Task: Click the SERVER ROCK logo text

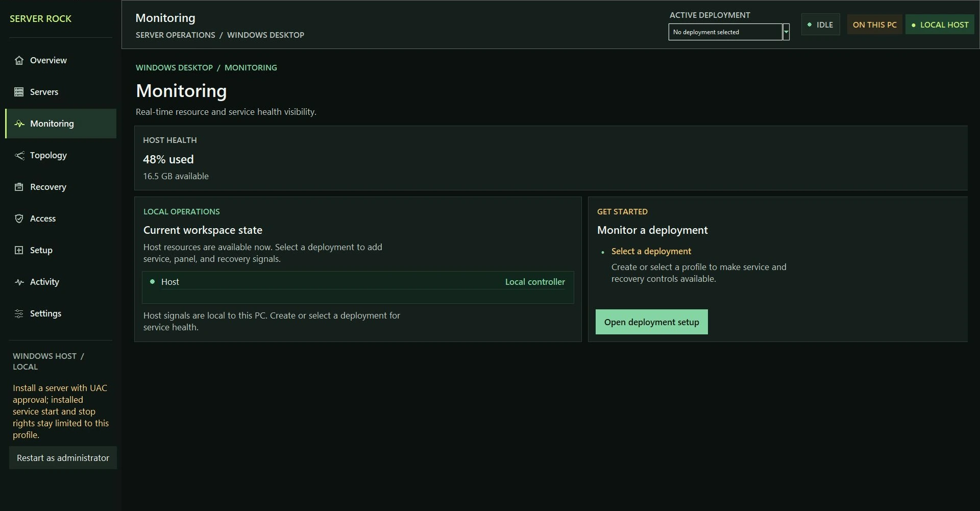Action: click(x=40, y=18)
